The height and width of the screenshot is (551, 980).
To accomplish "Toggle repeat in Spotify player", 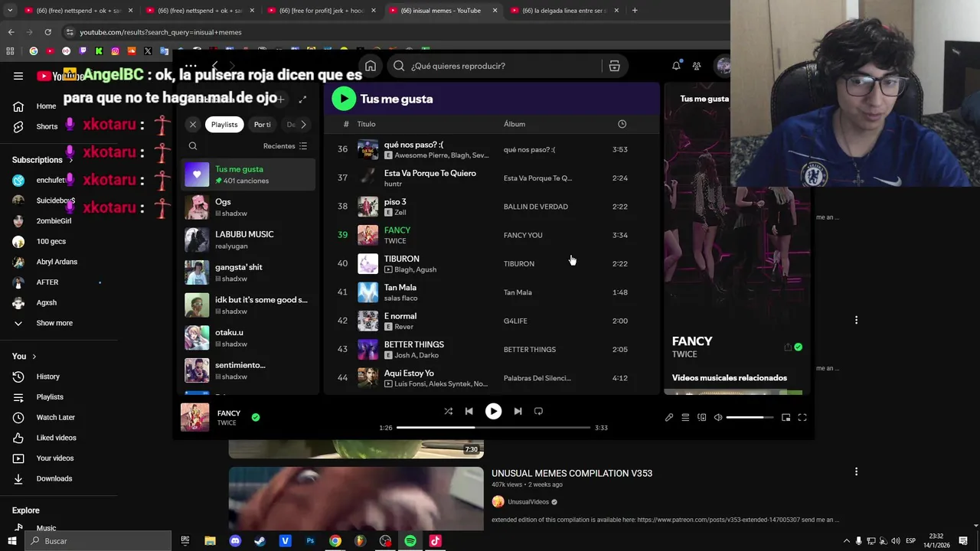I will pyautogui.click(x=538, y=411).
